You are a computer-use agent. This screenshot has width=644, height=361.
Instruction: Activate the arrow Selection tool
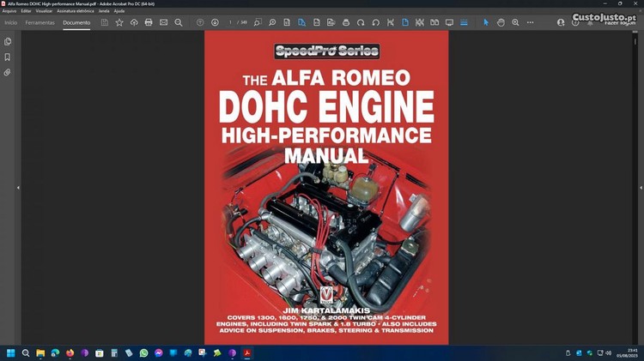(x=486, y=22)
